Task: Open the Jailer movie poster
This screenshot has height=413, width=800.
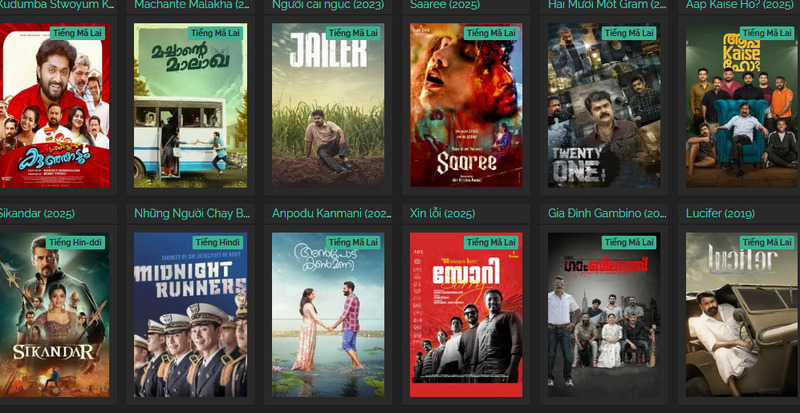Action: click(x=328, y=105)
